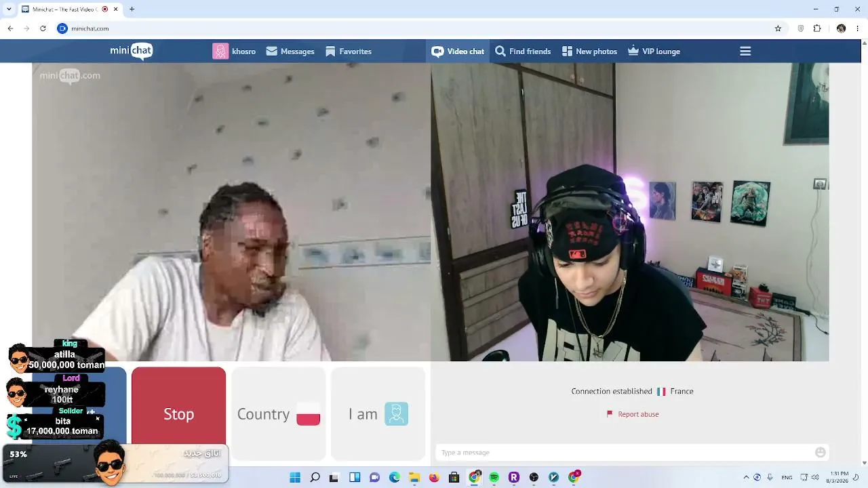868x488 pixels.
Task: Open the I am gender selector
Action: 378,413
